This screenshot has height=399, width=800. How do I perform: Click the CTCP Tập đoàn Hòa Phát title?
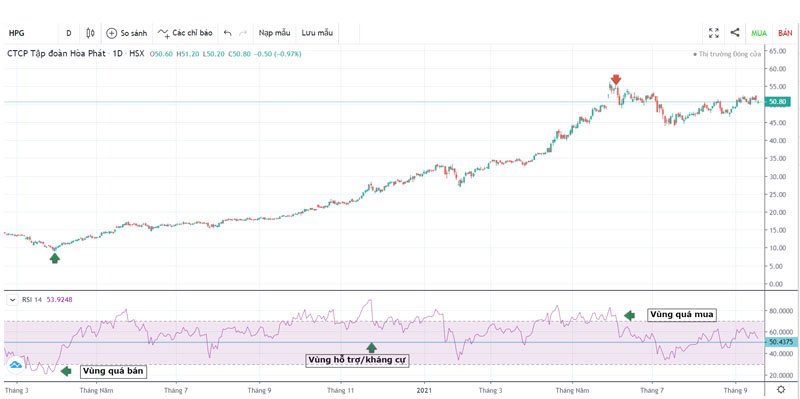pyautogui.click(x=56, y=54)
